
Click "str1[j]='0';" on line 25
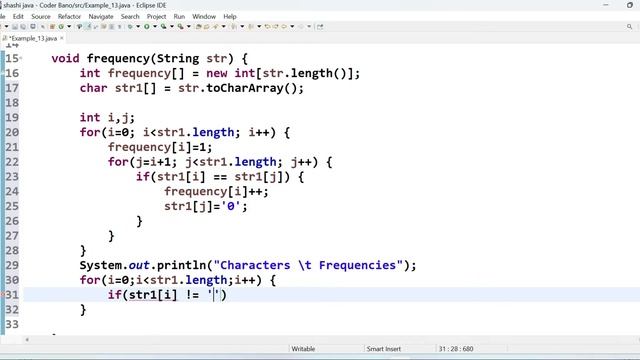(206, 206)
